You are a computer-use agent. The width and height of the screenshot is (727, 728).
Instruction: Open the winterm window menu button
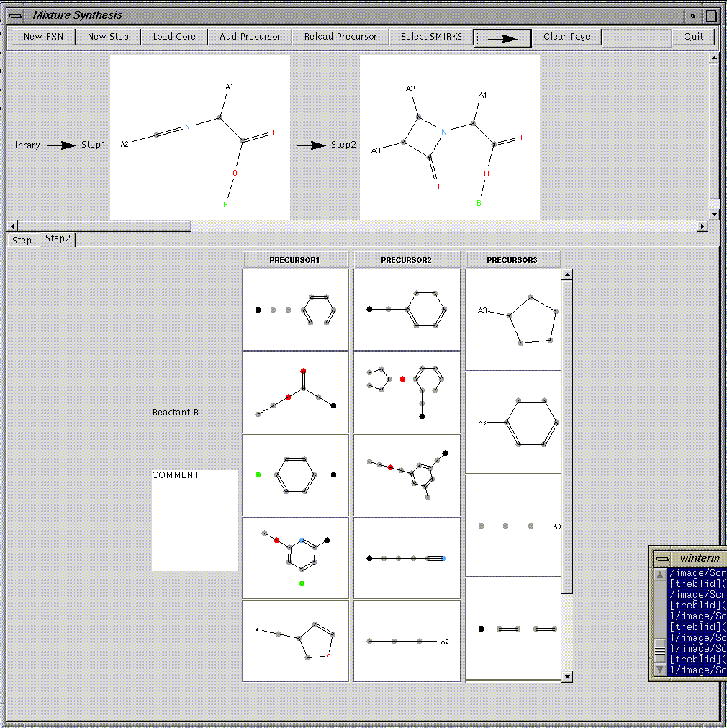coord(662,559)
